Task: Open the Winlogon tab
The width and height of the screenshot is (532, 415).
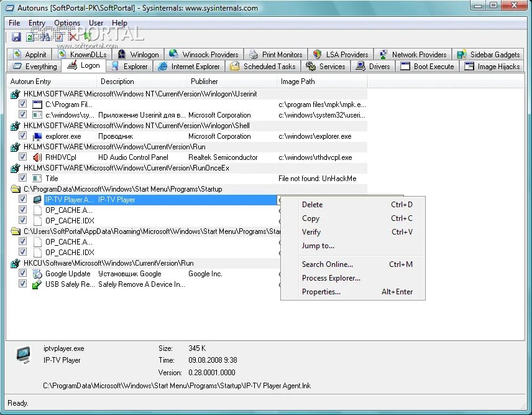Action: click(138, 54)
